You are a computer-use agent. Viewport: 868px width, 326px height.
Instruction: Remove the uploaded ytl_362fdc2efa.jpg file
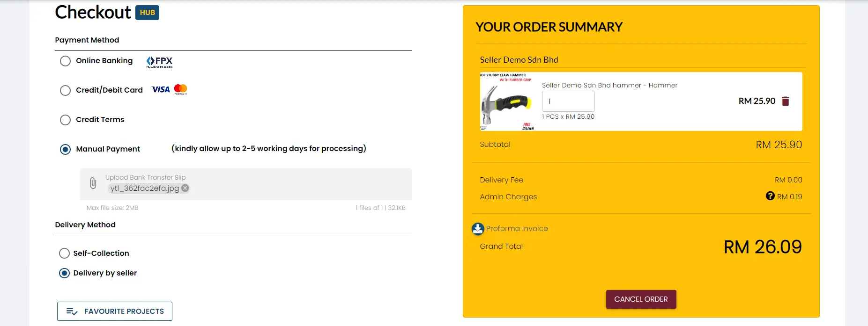[x=185, y=188]
